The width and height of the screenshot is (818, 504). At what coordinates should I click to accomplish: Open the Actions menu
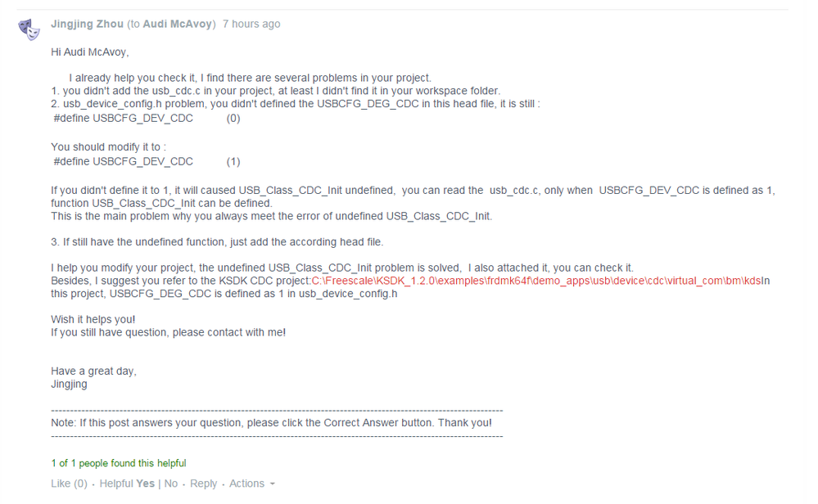[246, 484]
